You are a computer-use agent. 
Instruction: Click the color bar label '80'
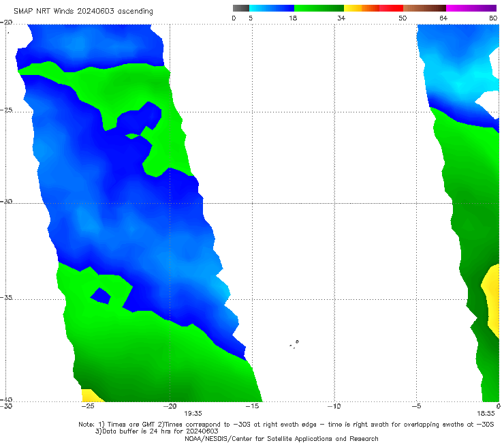493,18
